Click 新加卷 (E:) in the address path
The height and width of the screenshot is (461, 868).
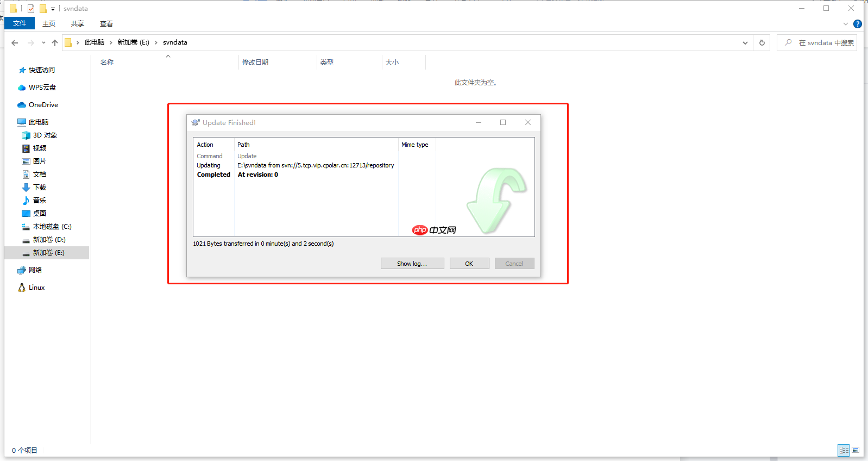tap(133, 42)
